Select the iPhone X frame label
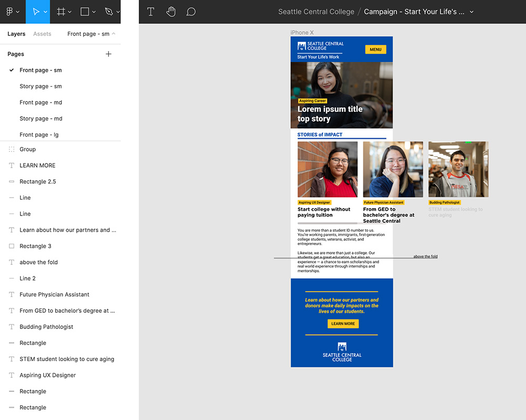The image size is (526, 420). [302, 33]
